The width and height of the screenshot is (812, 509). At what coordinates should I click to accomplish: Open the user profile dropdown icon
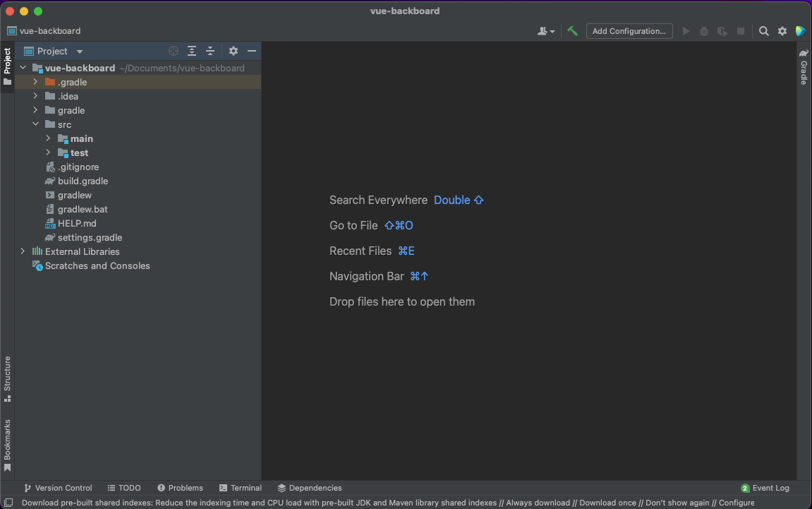coord(546,31)
